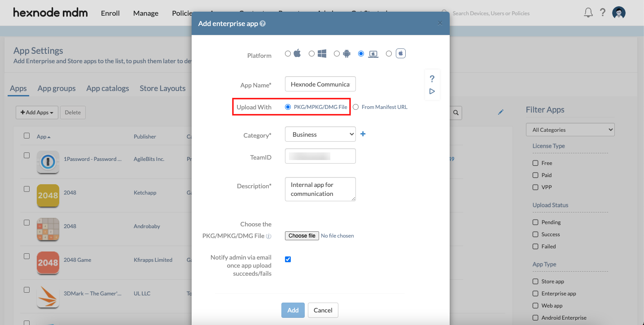Check the Android Enterprise filter
The width and height of the screenshot is (644, 325).
coord(535,317)
